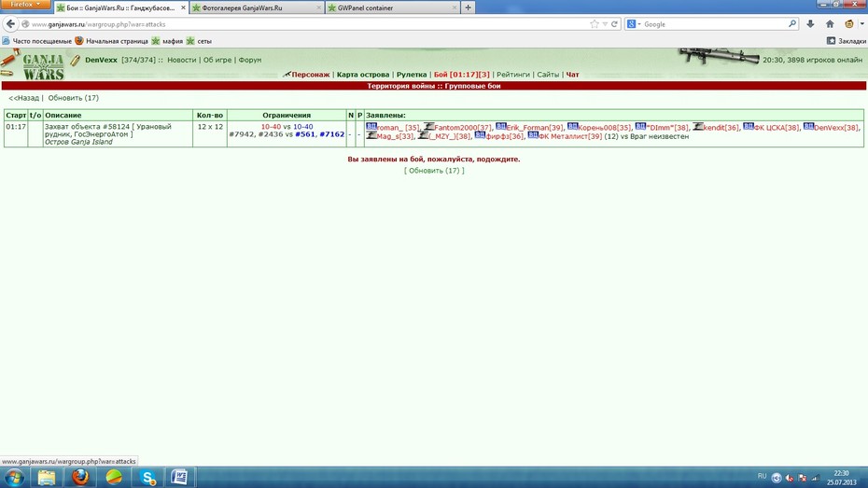The width and height of the screenshot is (868, 488).
Task: Open player ФК ЦСКА[38] profile
Action: (x=777, y=128)
